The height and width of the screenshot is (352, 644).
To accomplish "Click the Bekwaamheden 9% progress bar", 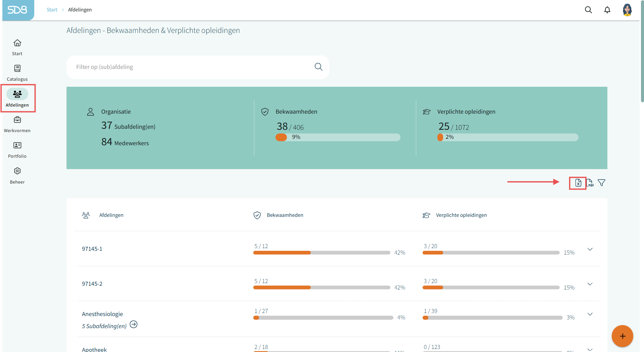I will pos(338,137).
